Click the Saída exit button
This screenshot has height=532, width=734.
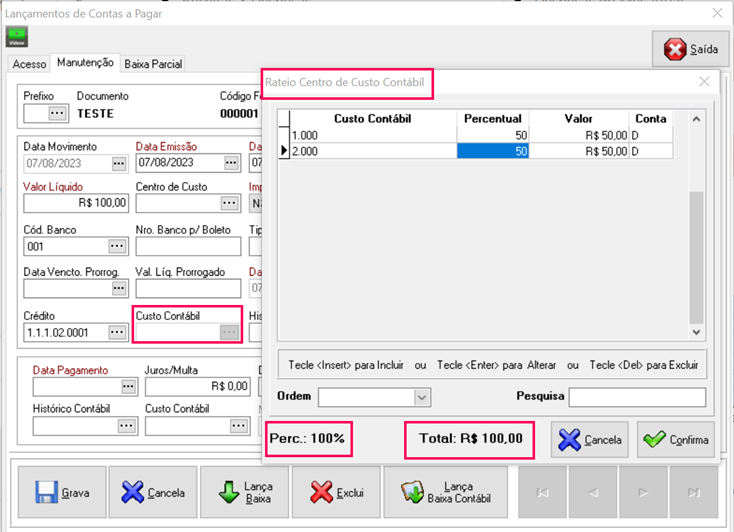pyautogui.click(x=690, y=50)
